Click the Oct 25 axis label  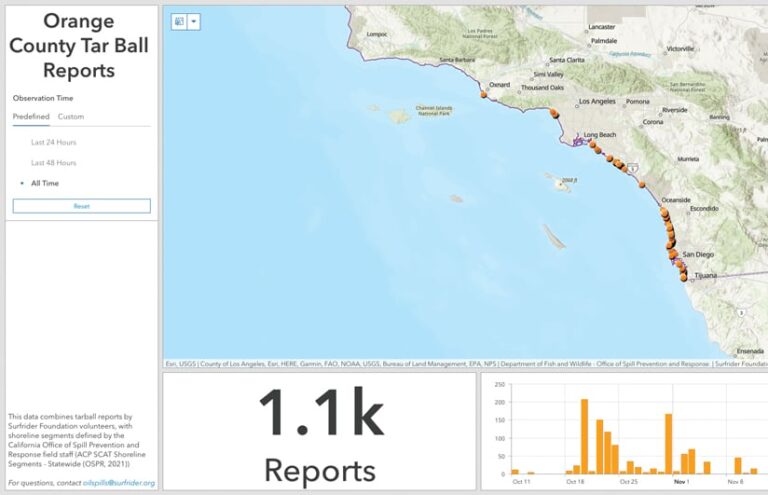click(628, 482)
